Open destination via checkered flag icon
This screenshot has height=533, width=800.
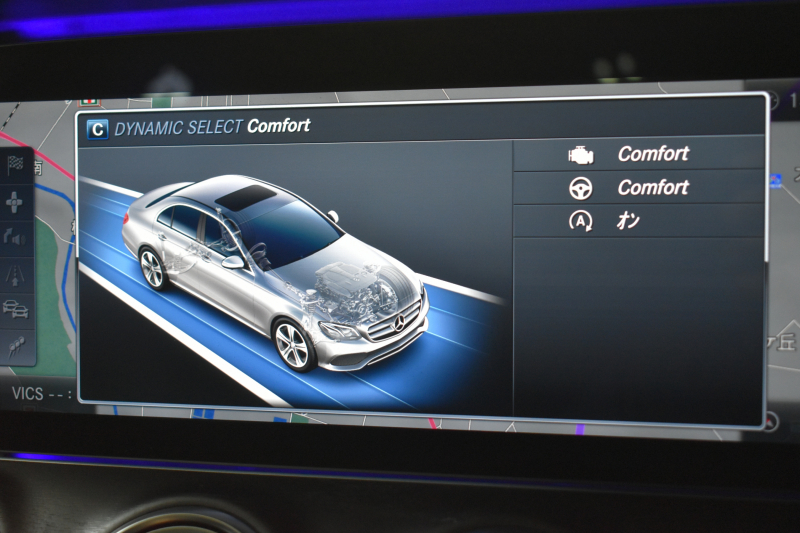15,165
